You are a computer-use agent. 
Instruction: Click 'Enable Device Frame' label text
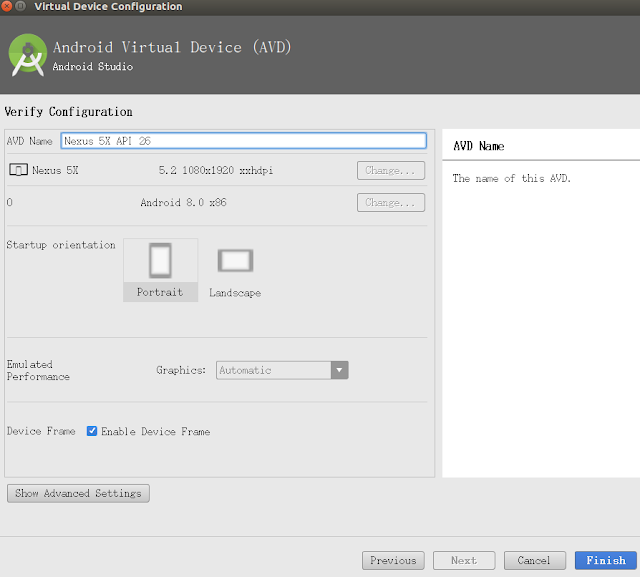tap(156, 431)
